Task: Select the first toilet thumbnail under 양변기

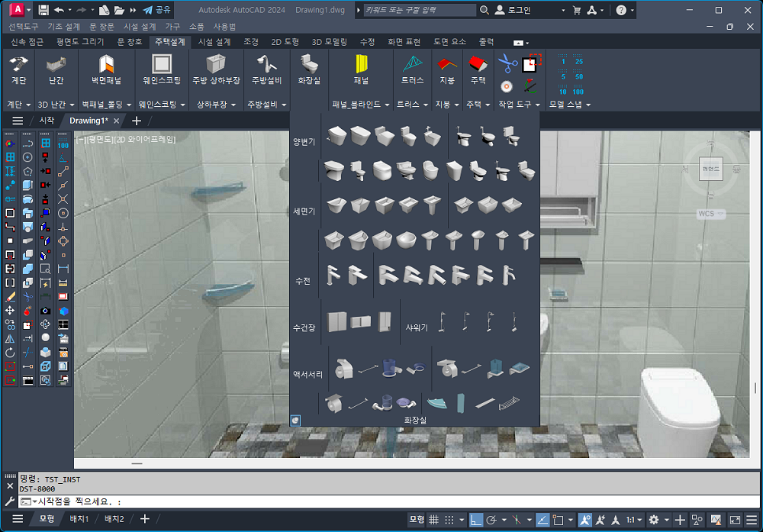Action: coord(336,137)
